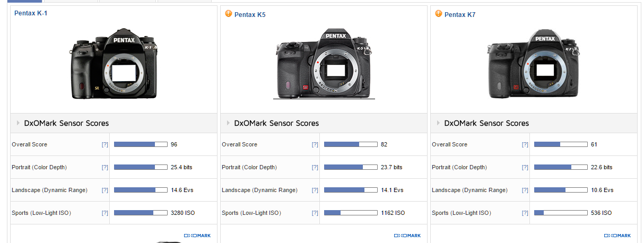Viewport: 644px width, 243px height.
Task: Click the Portrait (Color Depth) label in Pentax K5 column
Action: coord(249,168)
